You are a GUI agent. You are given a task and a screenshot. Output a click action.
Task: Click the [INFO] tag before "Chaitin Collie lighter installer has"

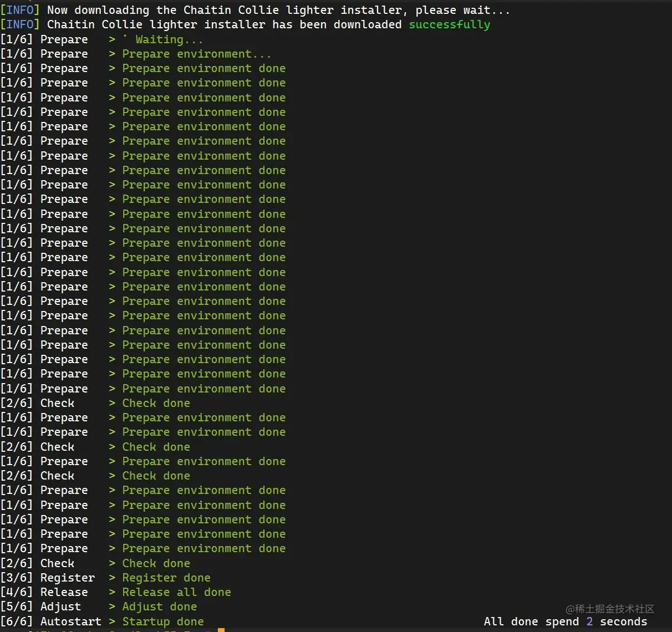[x=20, y=24]
